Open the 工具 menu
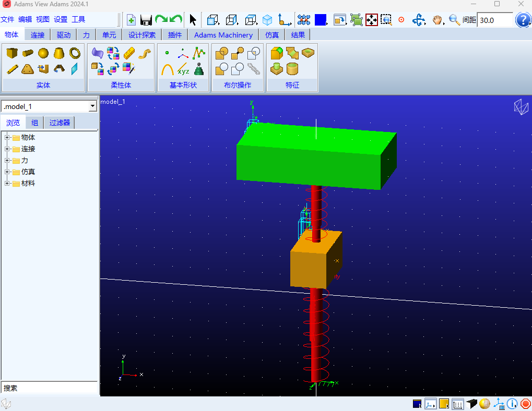The height and width of the screenshot is (411, 532). click(78, 19)
